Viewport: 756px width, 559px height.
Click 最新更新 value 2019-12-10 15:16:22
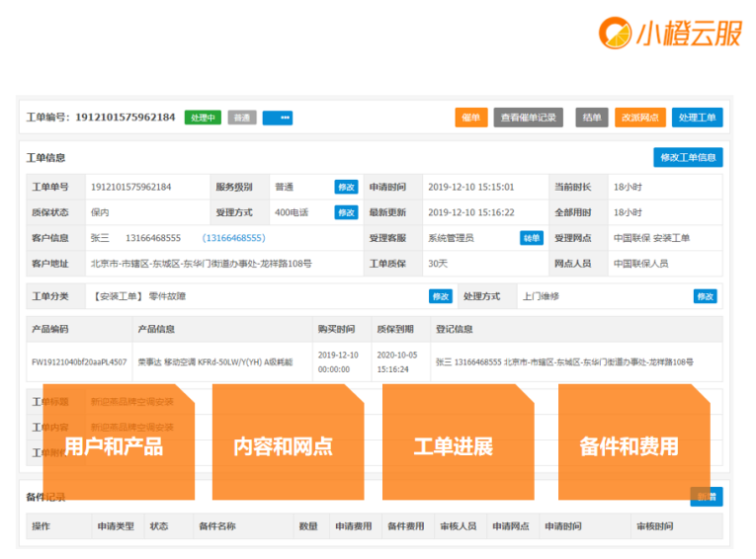point(471,212)
